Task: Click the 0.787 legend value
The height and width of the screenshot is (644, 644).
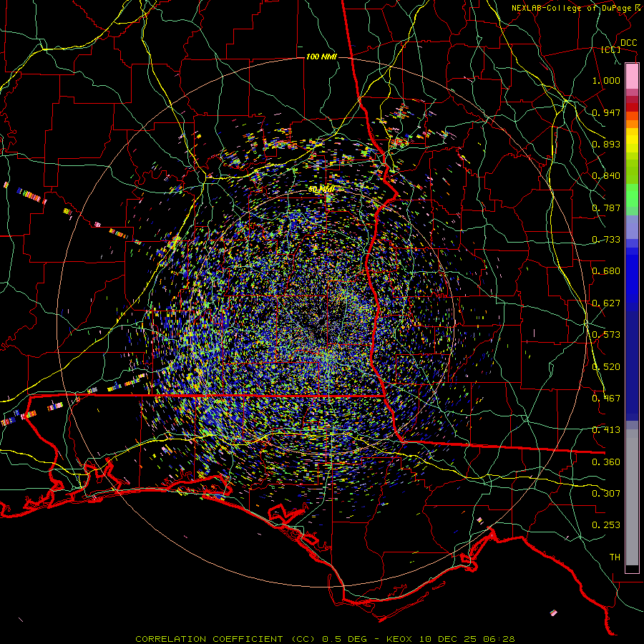Action: 606,208
